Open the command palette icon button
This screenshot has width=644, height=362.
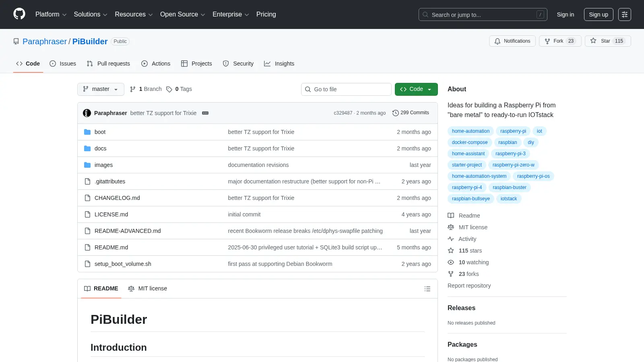coord(625,14)
